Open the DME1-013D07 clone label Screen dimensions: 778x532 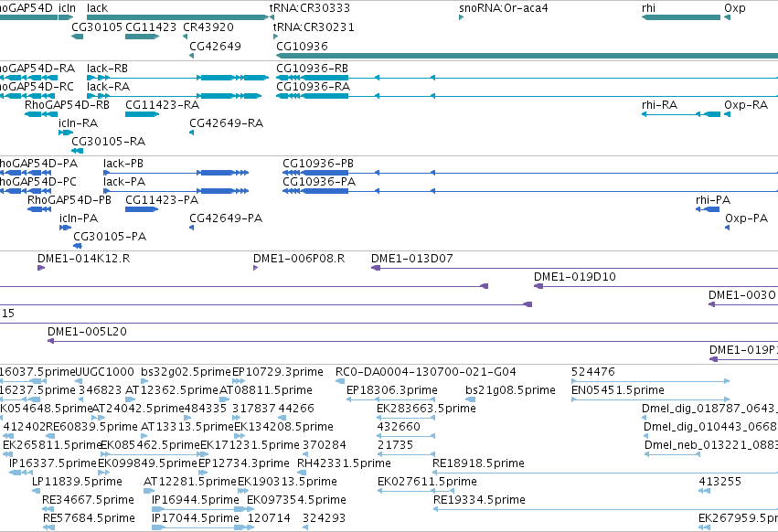pos(411,259)
